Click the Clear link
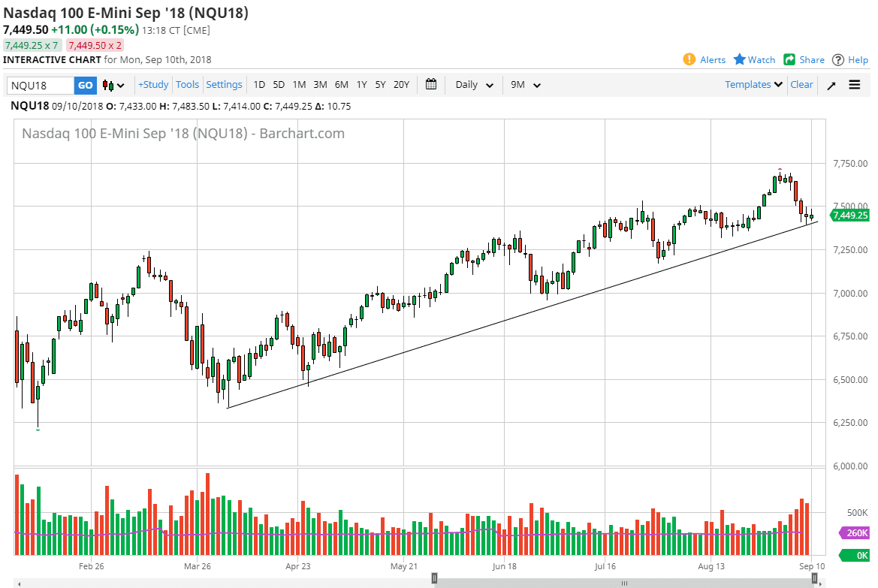This screenshot has width=878, height=588. coord(801,85)
